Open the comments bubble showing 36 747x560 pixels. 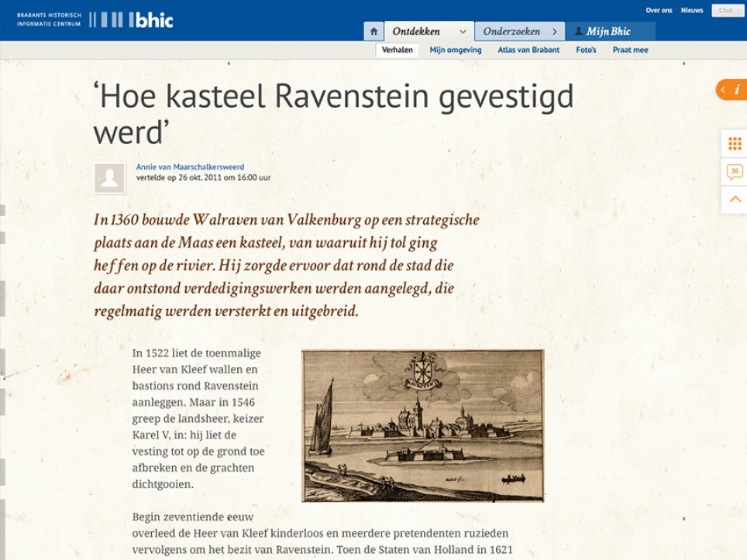[x=735, y=172]
